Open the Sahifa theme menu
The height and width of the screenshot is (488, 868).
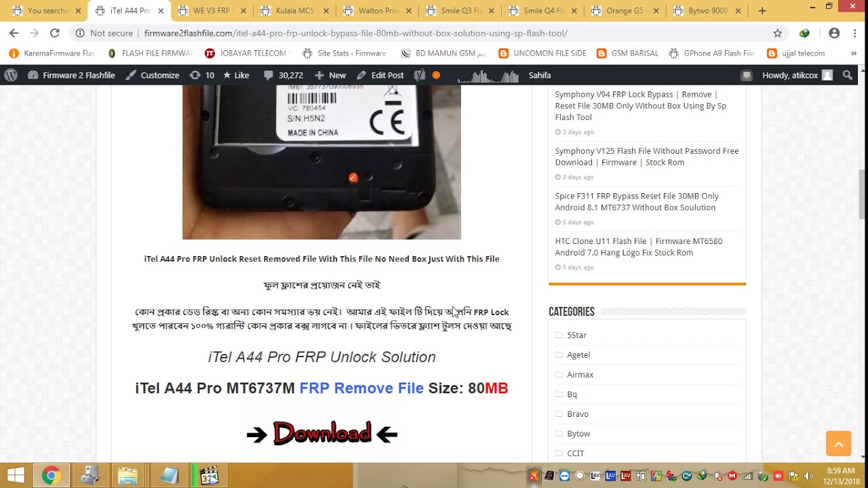click(x=540, y=75)
